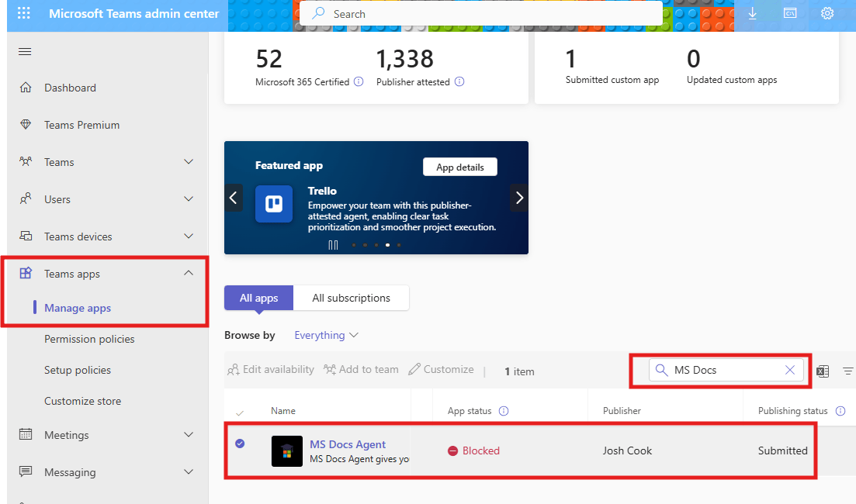This screenshot has width=856, height=504.
Task: Show next featured app
Action: pyautogui.click(x=519, y=198)
